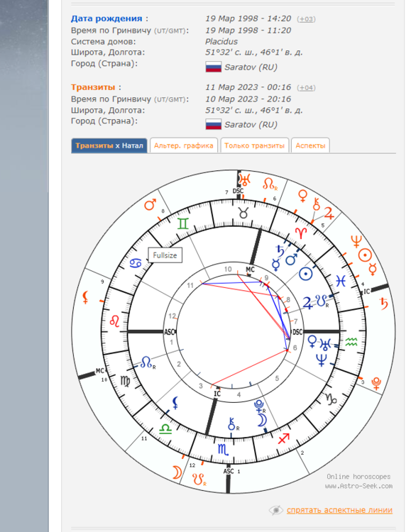Click the 11 Мар 2023 - 00:16 date

coord(248,87)
